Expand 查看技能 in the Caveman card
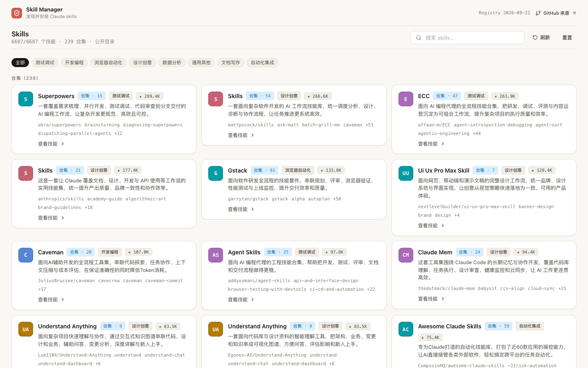Viewport: 588px width, 368px height. [51, 300]
